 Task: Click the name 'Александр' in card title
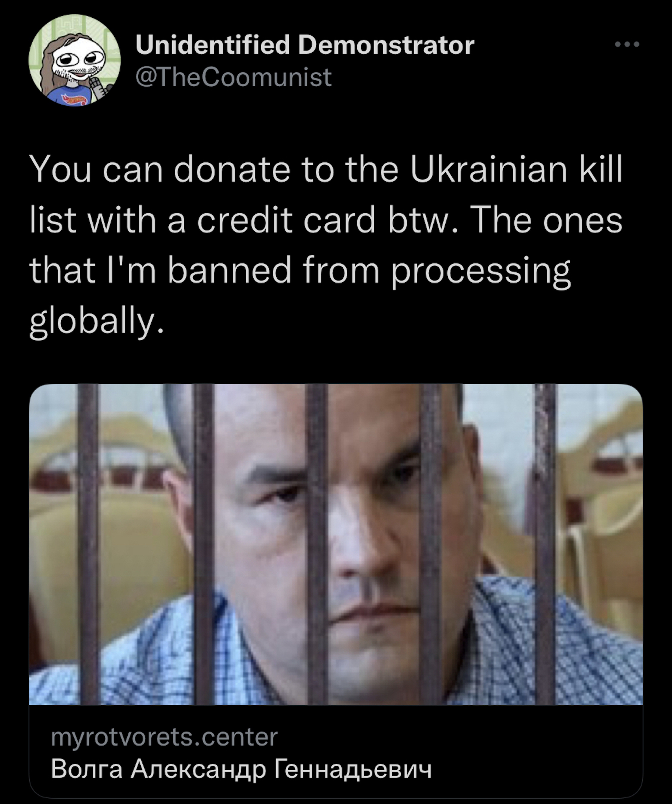tap(198, 770)
